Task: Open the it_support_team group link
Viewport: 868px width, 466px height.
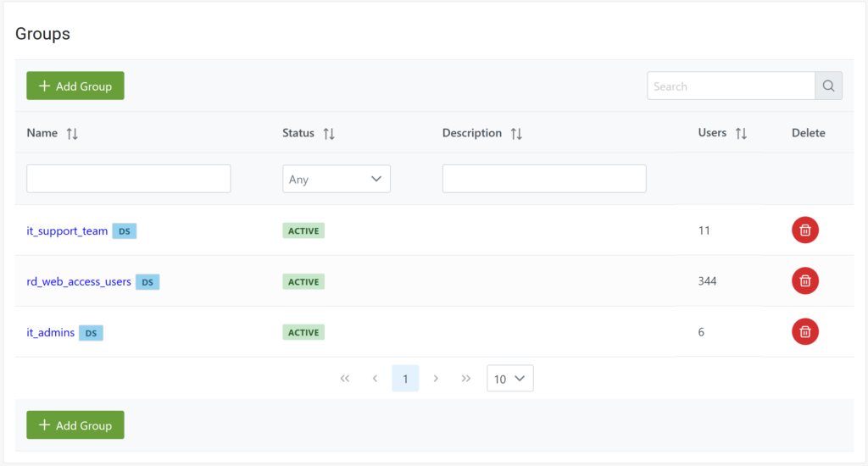Action: click(x=67, y=230)
